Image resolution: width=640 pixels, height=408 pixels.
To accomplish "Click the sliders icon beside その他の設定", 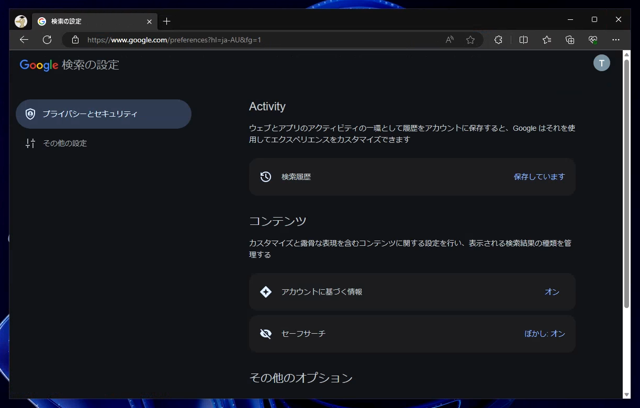I will (30, 143).
